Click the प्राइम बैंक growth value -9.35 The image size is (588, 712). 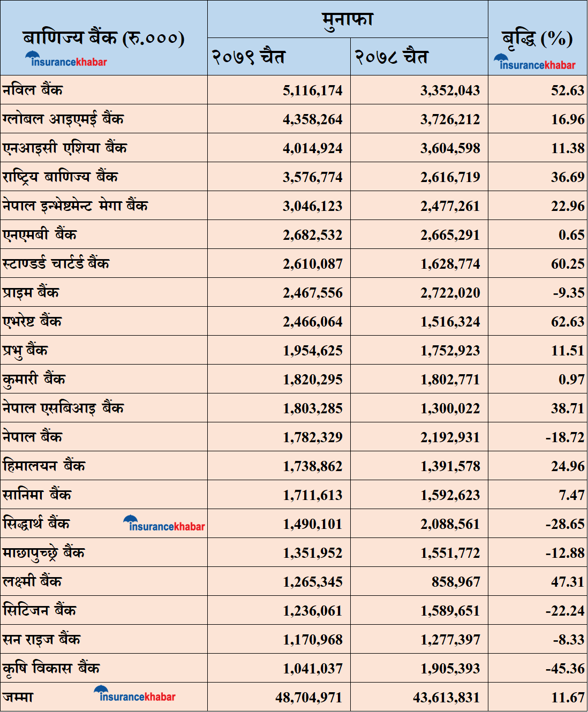569,293
